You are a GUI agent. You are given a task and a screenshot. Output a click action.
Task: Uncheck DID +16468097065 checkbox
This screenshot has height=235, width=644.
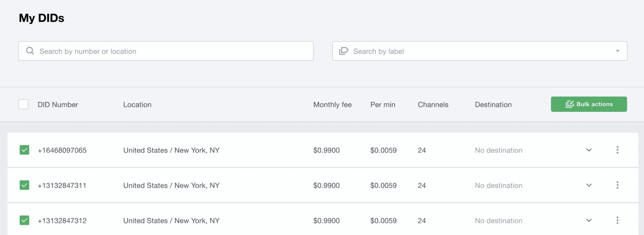coord(24,150)
